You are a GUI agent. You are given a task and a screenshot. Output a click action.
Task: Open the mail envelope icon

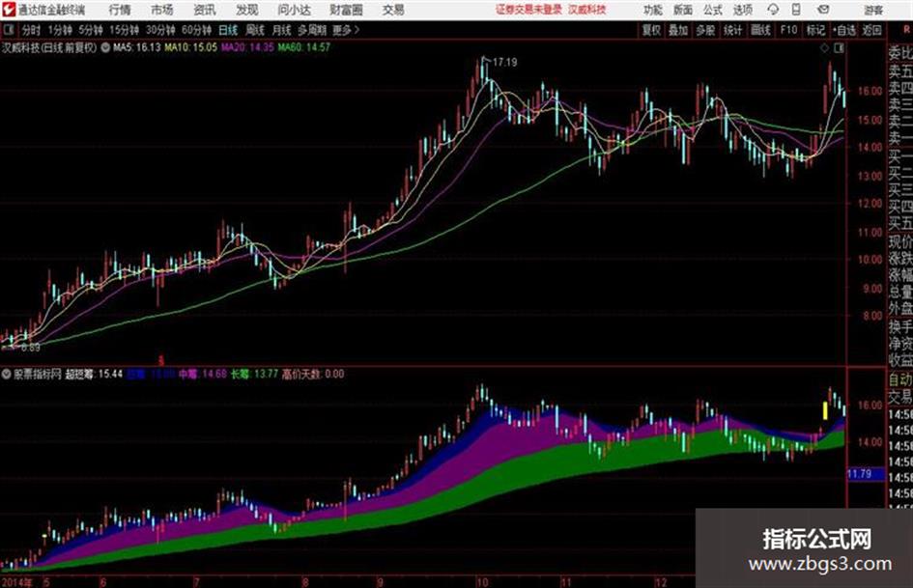click(x=823, y=10)
